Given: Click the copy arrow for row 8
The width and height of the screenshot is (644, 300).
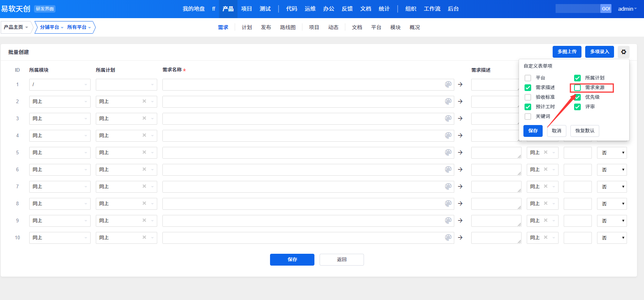Looking at the screenshot, I should tap(460, 203).
